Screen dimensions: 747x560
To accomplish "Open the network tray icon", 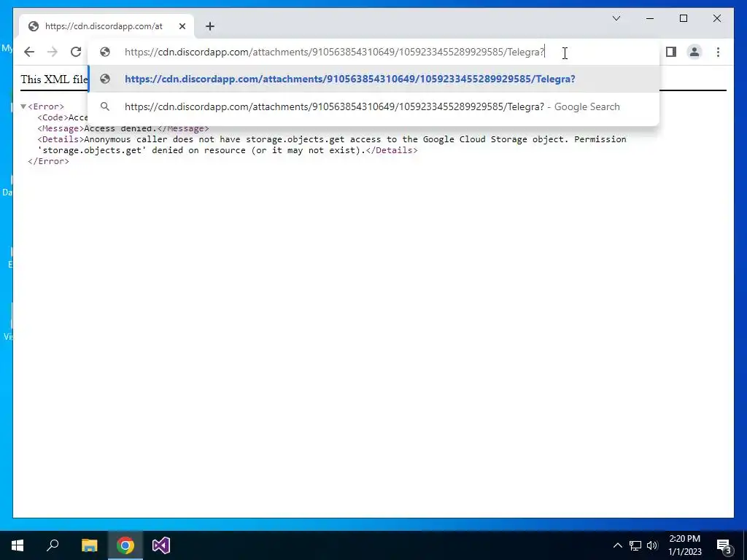I will point(635,545).
